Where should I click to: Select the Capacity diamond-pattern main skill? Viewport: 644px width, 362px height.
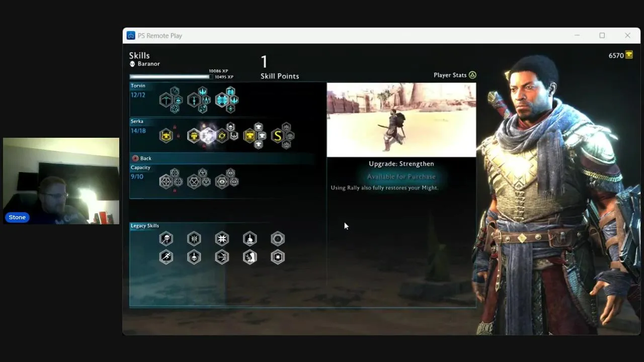[x=166, y=182]
